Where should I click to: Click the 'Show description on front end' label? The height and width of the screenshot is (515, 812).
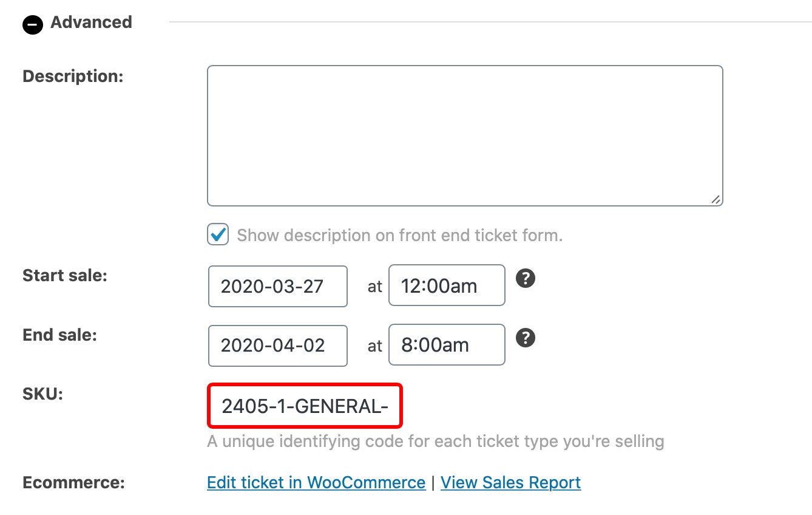[399, 236]
